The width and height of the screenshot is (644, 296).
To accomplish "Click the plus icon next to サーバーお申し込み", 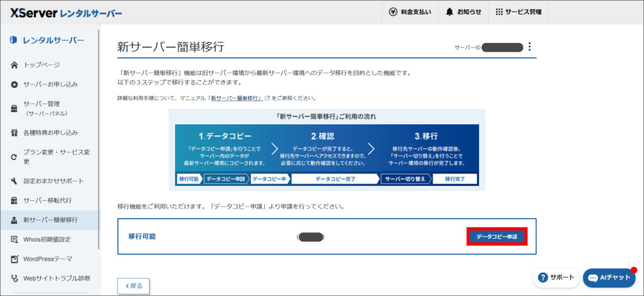I will click(14, 84).
